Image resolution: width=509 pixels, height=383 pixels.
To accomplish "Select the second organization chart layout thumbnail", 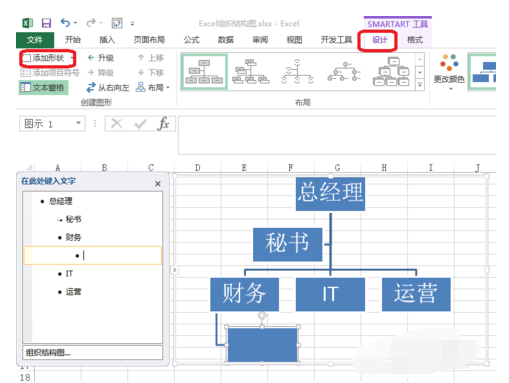I will coord(251,72).
